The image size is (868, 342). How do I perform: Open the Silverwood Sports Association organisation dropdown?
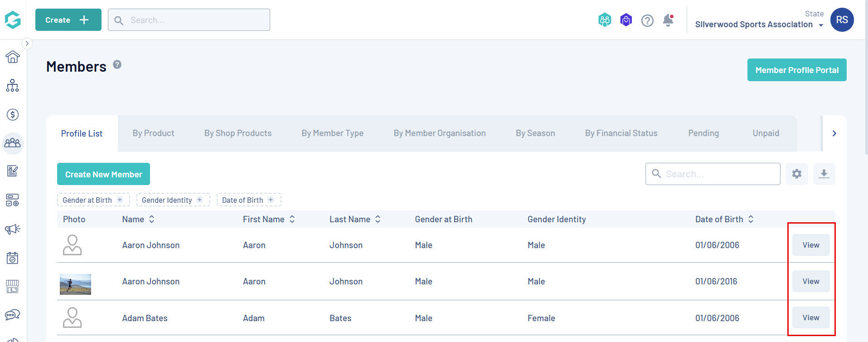click(x=759, y=24)
